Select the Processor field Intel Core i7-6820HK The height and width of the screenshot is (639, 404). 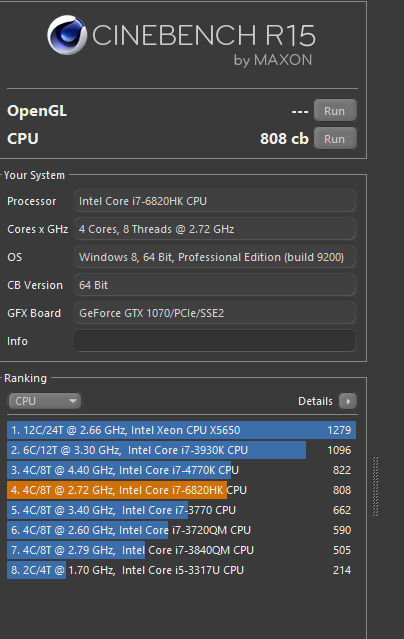215,201
